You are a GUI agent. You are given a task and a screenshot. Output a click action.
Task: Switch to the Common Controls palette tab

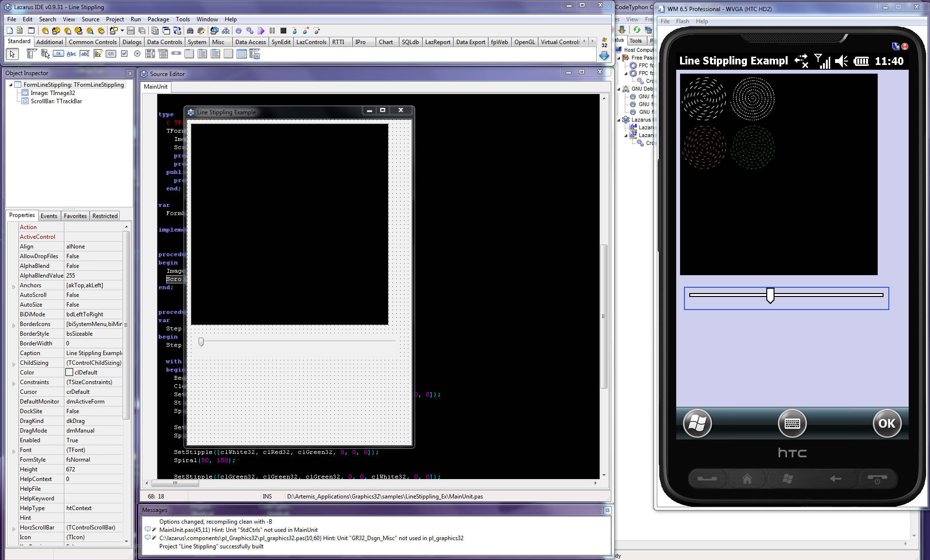(x=93, y=42)
